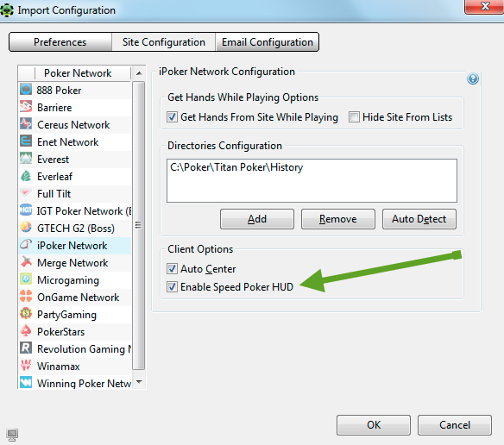The image size is (504, 445).
Task: Select PokerStars in the network list
Action: coord(75,332)
